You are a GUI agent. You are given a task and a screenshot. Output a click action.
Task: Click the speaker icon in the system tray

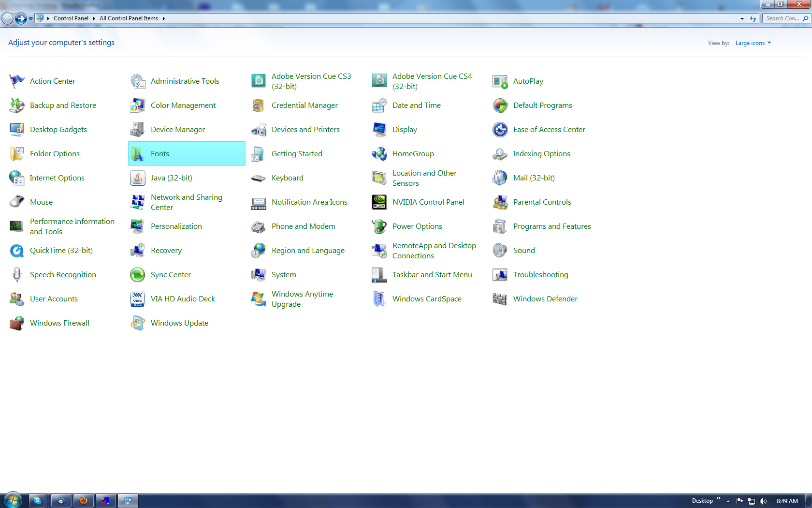764,500
